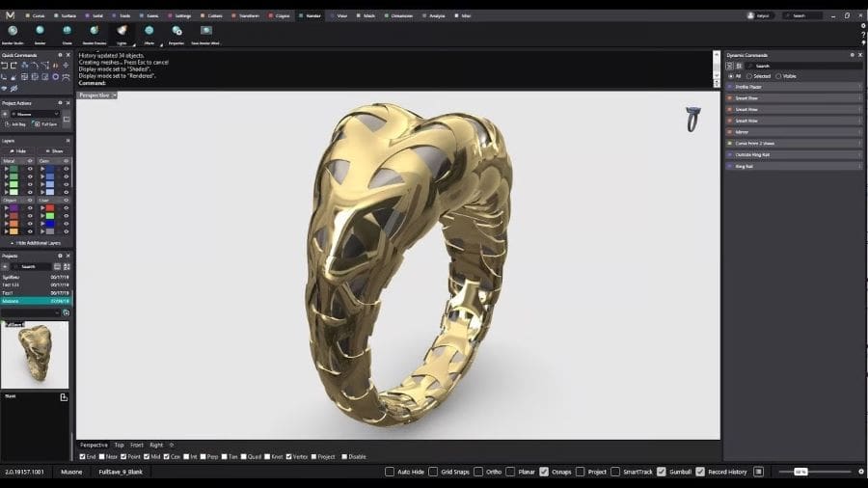This screenshot has height=488, width=868.
Task: Select the Selected radio button
Action: point(749,76)
